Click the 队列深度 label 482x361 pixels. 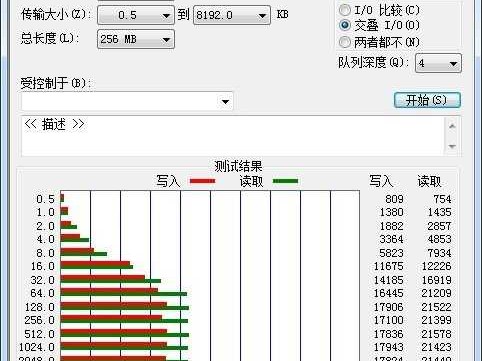(374, 62)
